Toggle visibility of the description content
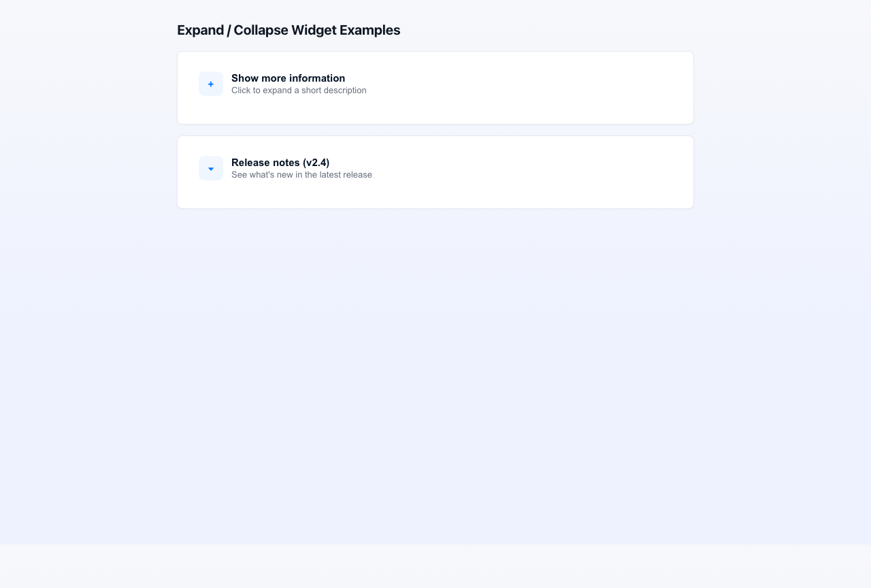 [x=210, y=83]
